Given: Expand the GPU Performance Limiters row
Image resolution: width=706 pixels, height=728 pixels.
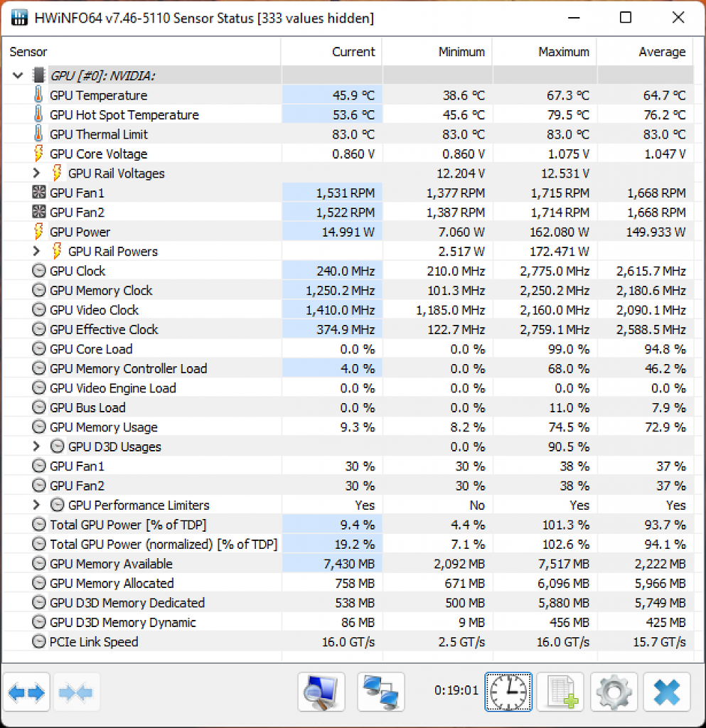Looking at the screenshot, I should coord(36,505).
